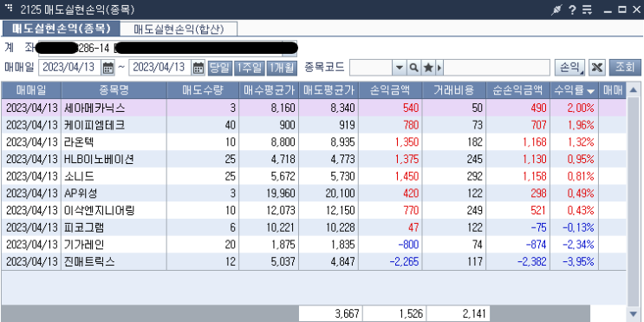Select the AP위성 row
The image size is (644, 322).
[314, 194]
